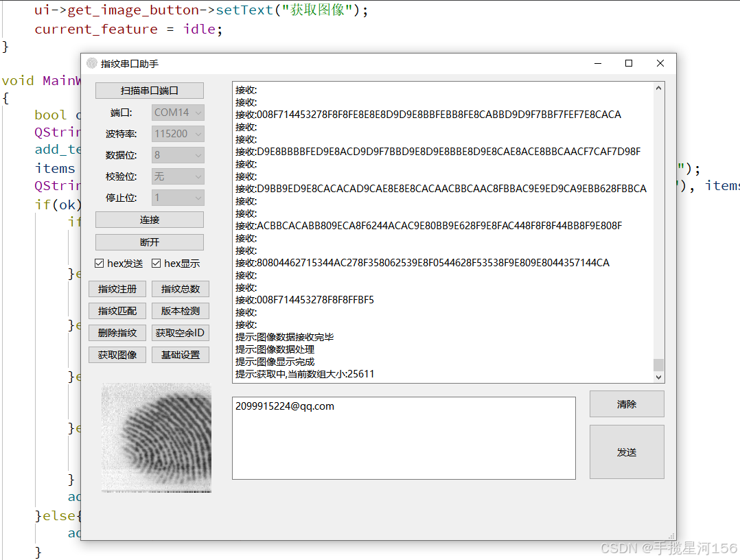Screen dimensions: 740x560
Task: Click the 获取图像 button
Action: (117, 355)
